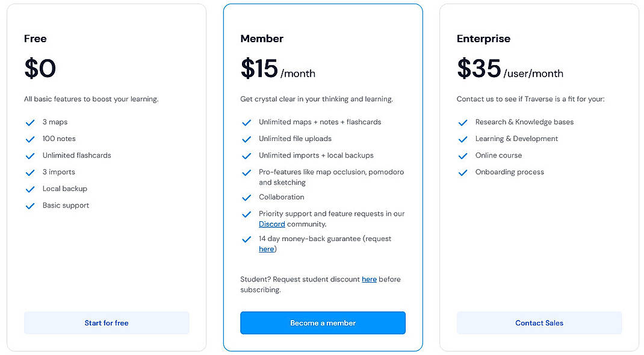Image resolution: width=644 pixels, height=355 pixels.
Task: Click the "Contact Sales" button
Action: point(539,322)
